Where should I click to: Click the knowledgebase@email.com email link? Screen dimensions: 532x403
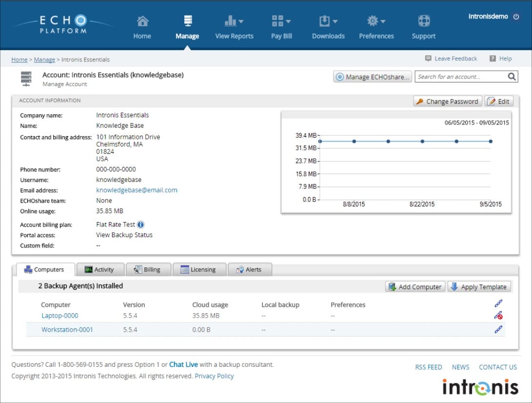pyautogui.click(x=137, y=190)
